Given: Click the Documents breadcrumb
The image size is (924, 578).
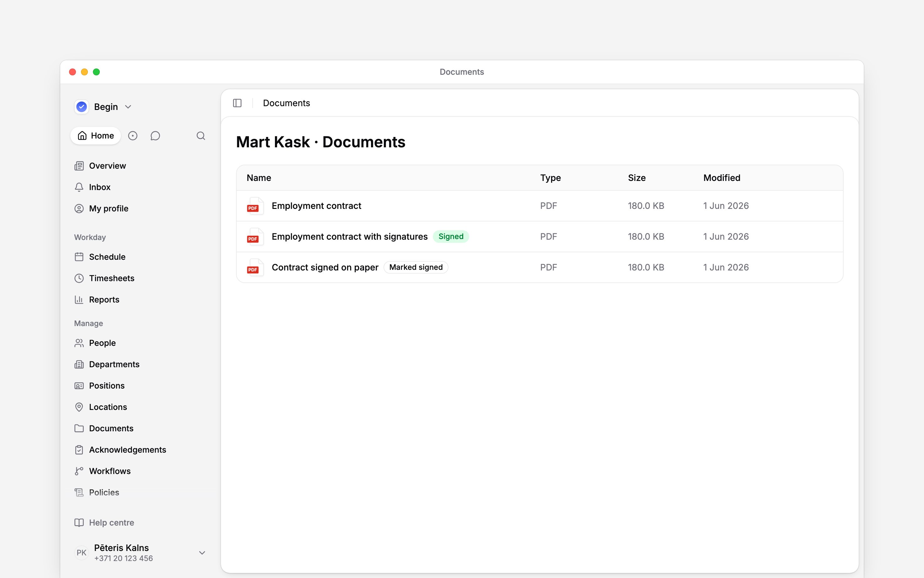Looking at the screenshot, I should [x=286, y=103].
